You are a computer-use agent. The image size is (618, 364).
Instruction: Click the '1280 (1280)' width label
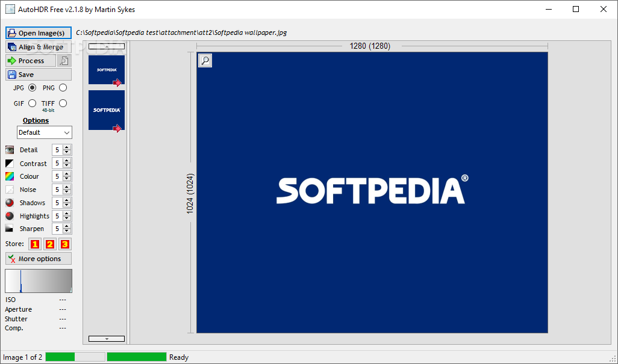(370, 46)
